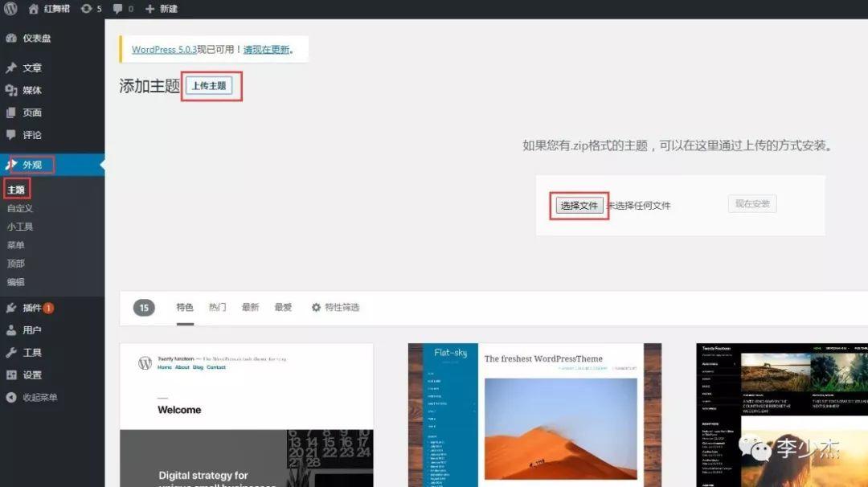Switch to the 最爱 tab
The height and width of the screenshot is (487, 868).
click(283, 307)
